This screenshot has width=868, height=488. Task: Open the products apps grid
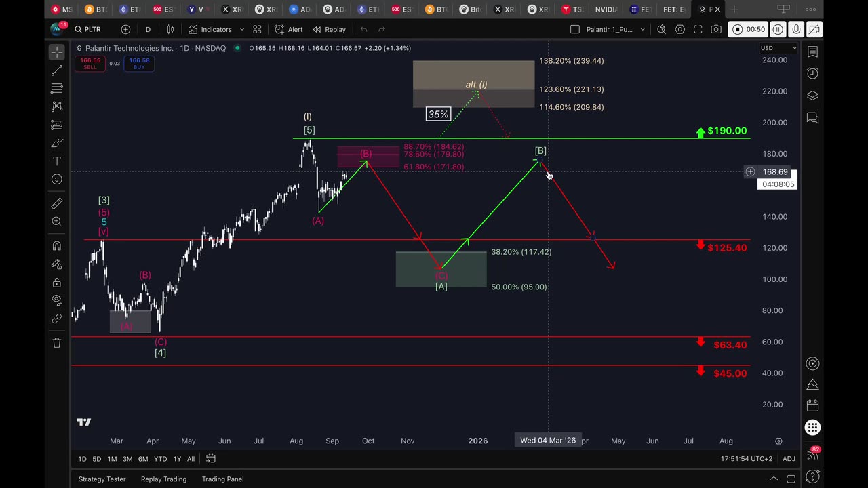point(812,428)
